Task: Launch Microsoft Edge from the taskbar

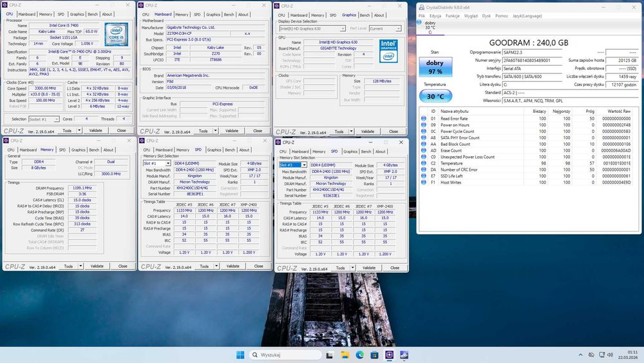Action: [x=360, y=355]
